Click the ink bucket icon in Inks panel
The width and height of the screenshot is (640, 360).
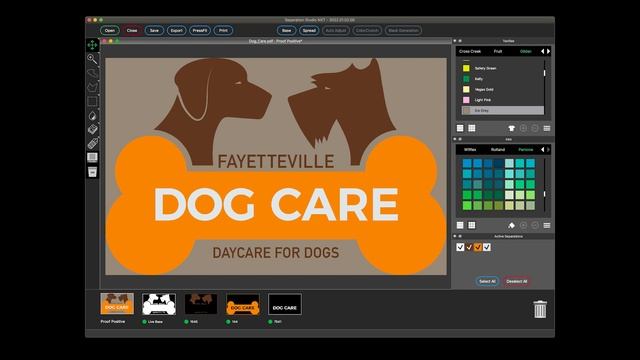point(511,225)
